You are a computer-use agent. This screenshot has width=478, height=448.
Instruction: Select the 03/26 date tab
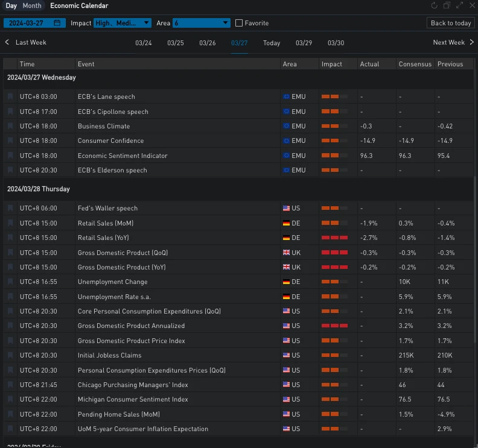207,43
